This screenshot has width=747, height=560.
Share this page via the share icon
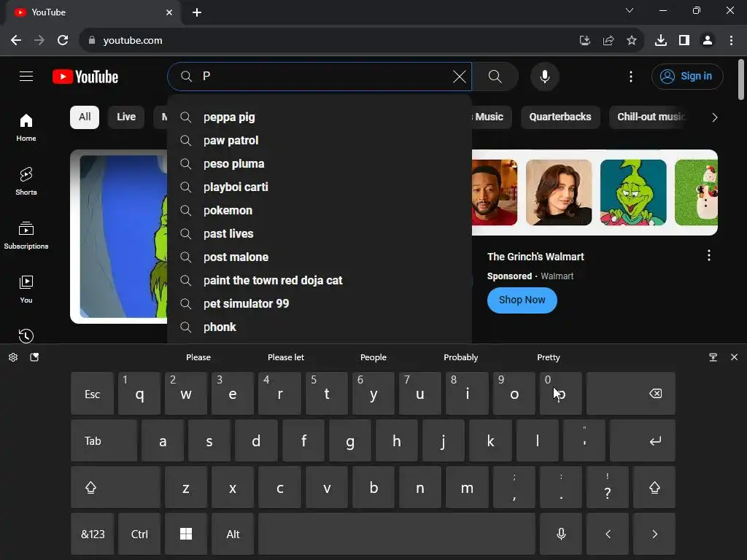[x=608, y=41]
